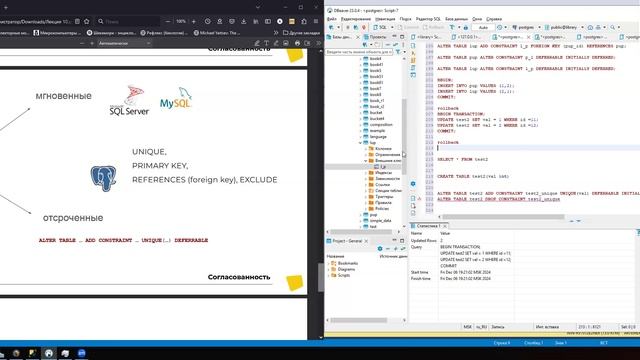Click the SQL editor toolbar button
The width and height of the screenshot is (640, 360).
tap(380, 27)
